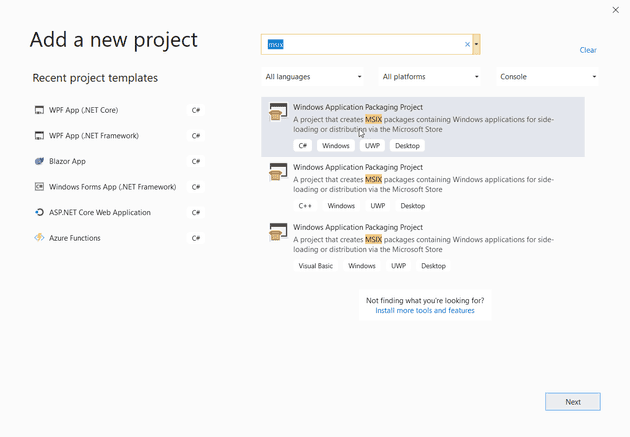Click the Windows tag in the C++ result

pos(341,206)
